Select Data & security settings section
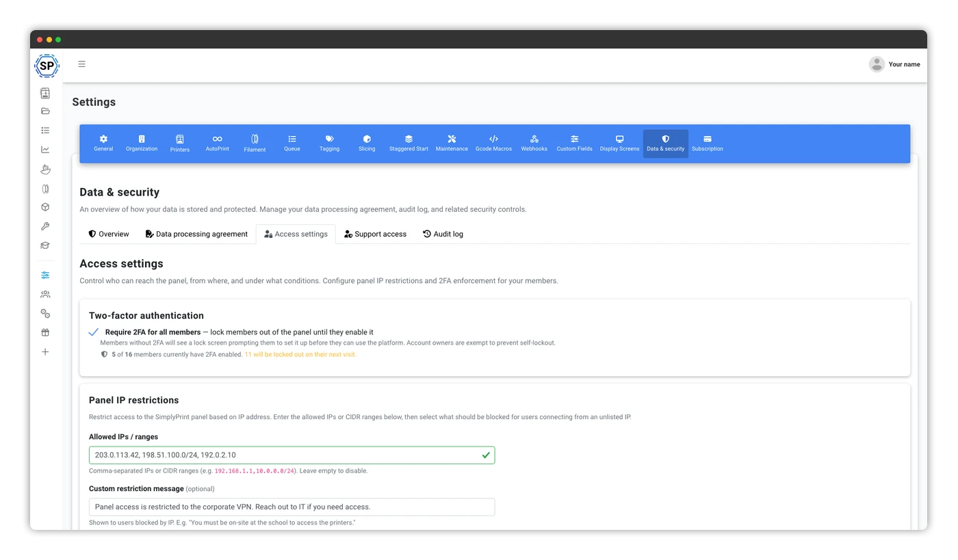This screenshot has height=560, width=958. 665,144
